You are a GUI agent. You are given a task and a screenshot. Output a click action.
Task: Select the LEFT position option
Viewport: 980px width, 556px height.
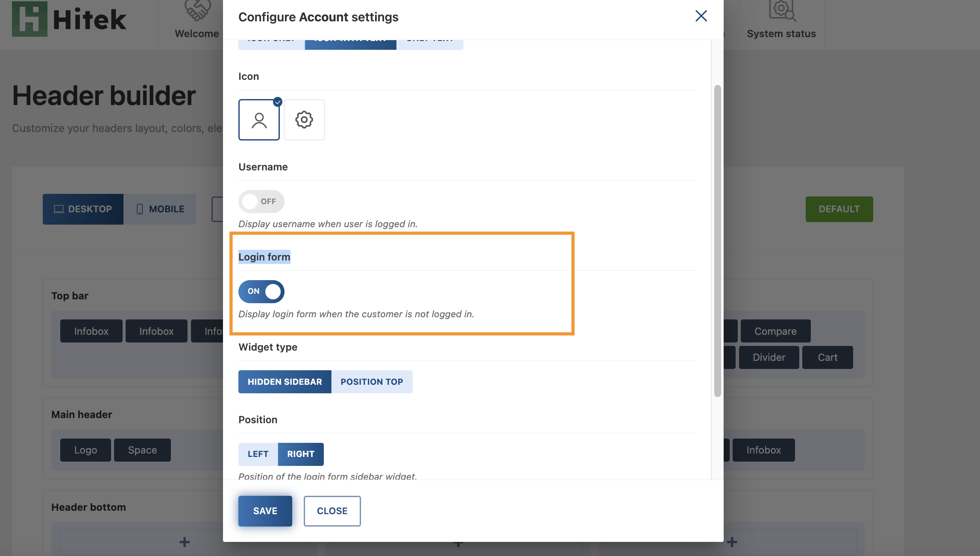point(258,454)
